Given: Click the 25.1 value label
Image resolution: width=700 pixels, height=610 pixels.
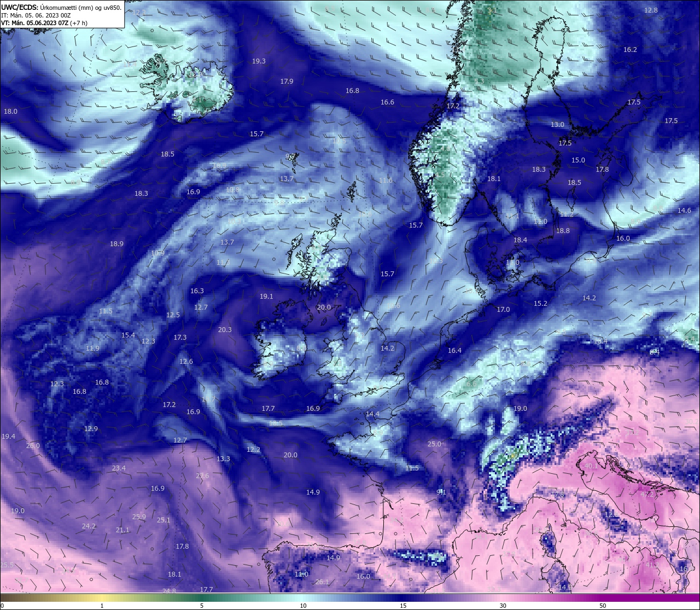Looking at the screenshot, I should point(164,520).
